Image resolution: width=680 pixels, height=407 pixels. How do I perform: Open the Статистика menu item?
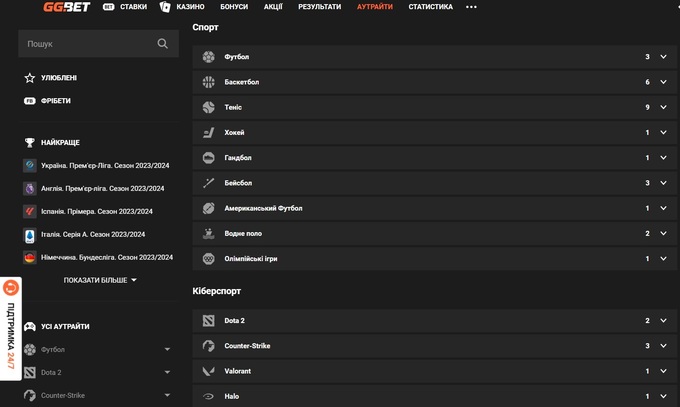(430, 7)
